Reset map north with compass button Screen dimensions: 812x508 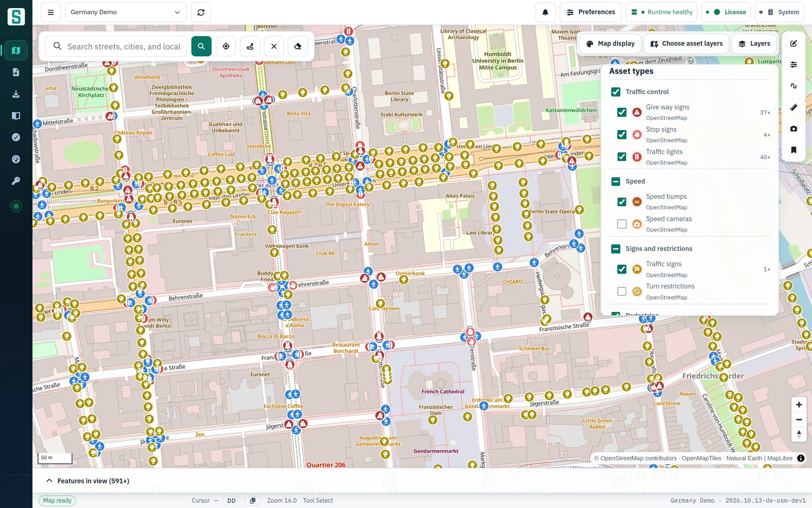799,434
